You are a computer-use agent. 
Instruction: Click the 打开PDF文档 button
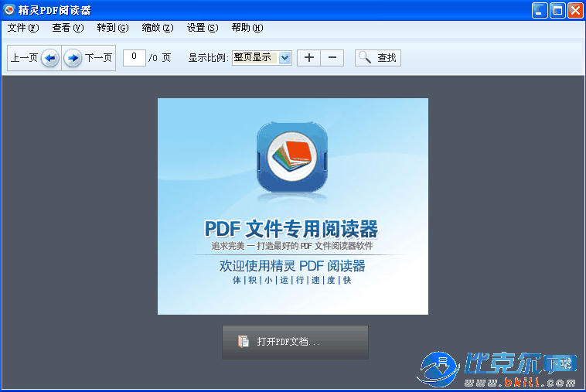pyautogui.click(x=295, y=342)
